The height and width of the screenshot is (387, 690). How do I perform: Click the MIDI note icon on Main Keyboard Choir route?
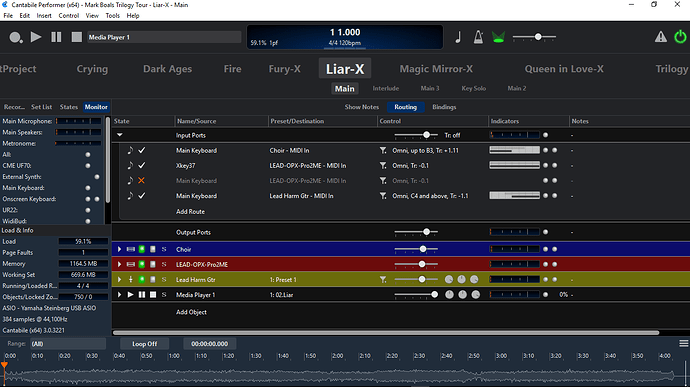pyautogui.click(x=130, y=151)
